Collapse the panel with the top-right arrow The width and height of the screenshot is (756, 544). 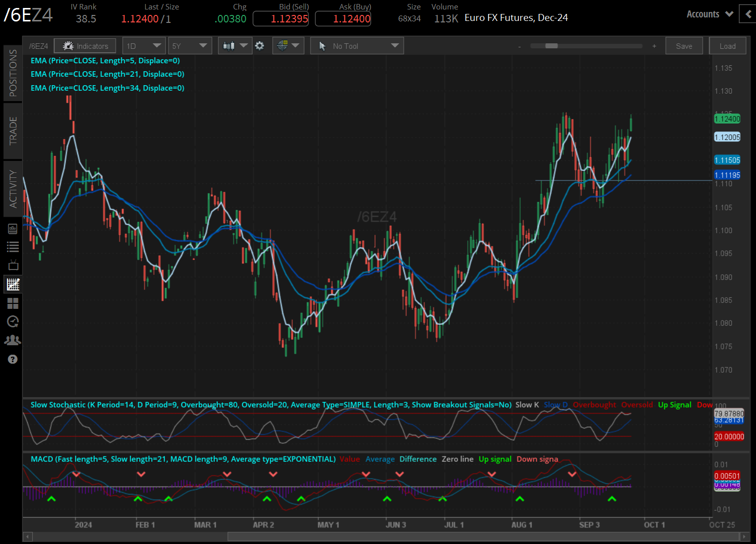(748, 14)
